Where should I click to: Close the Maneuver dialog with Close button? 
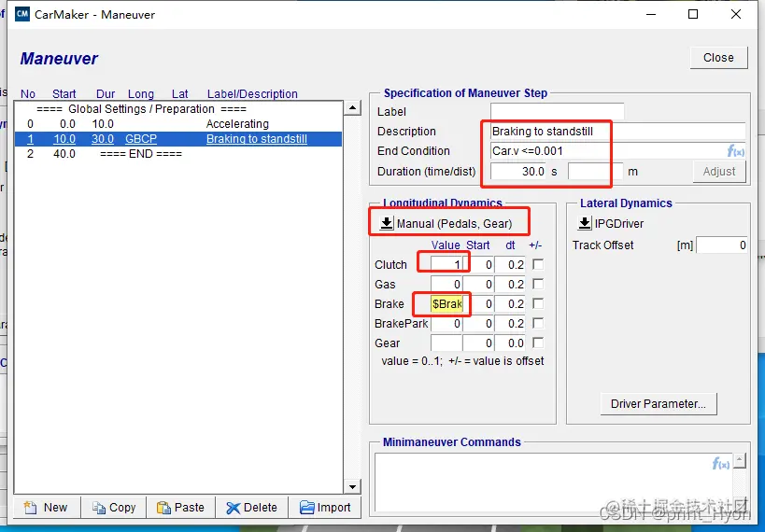pyautogui.click(x=718, y=58)
